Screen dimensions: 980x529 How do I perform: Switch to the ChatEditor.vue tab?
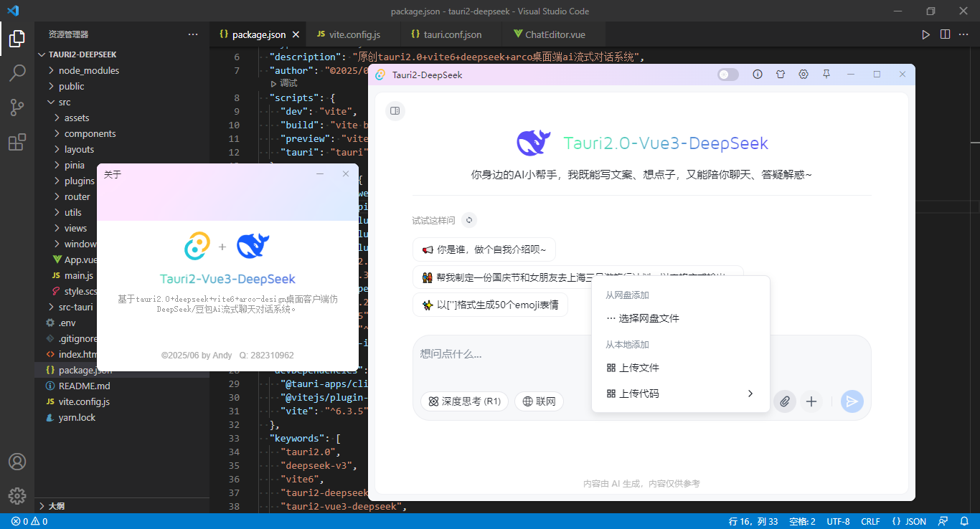555,34
